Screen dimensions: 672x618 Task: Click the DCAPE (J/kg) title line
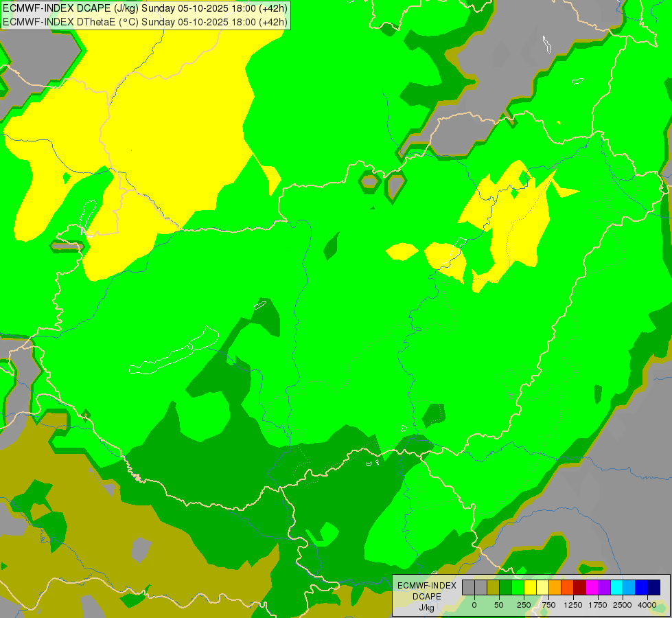point(145,8)
